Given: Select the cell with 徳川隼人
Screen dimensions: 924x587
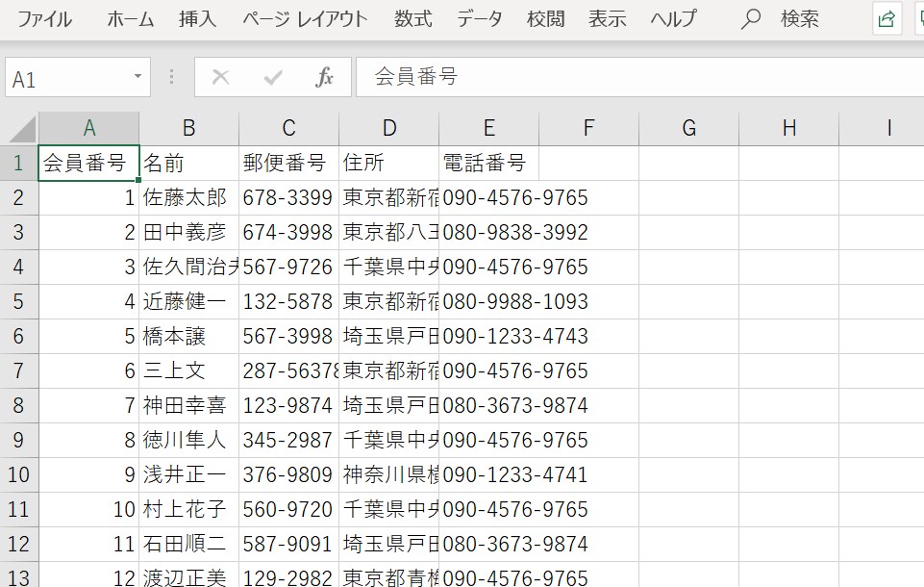Looking at the screenshot, I should coord(188,440).
